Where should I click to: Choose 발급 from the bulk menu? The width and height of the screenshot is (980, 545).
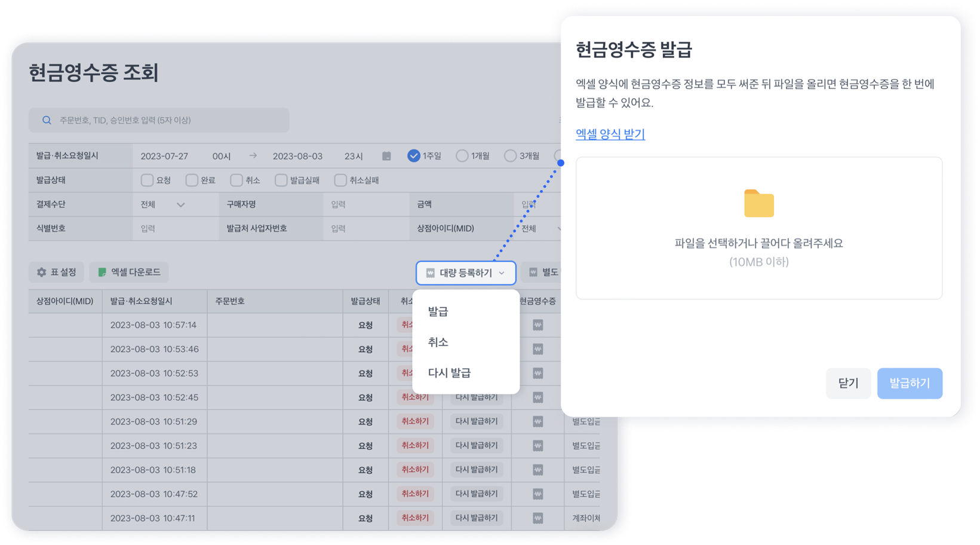point(438,311)
